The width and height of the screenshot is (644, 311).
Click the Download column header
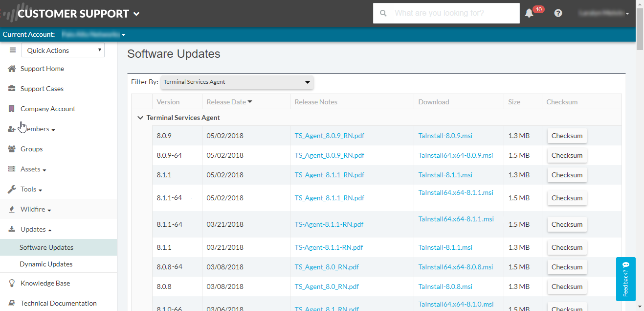[x=434, y=102]
